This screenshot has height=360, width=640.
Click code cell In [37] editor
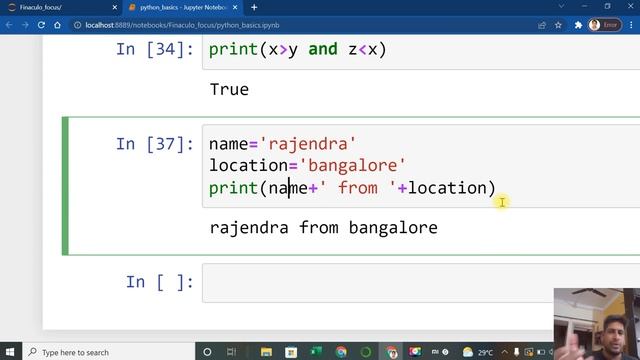[x=421, y=166]
